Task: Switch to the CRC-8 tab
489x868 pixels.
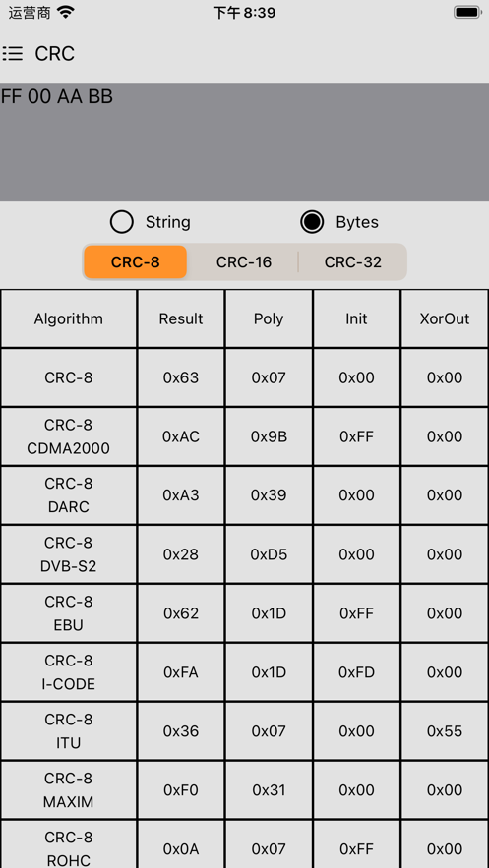Action: [135, 261]
